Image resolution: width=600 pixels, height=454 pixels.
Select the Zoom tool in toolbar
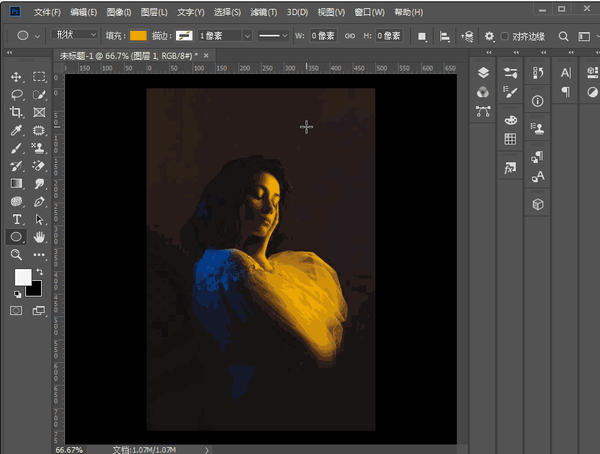click(16, 255)
